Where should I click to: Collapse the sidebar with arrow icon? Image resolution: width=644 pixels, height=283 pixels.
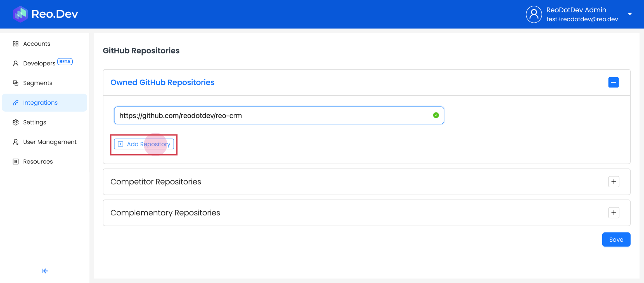(x=44, y=271)
